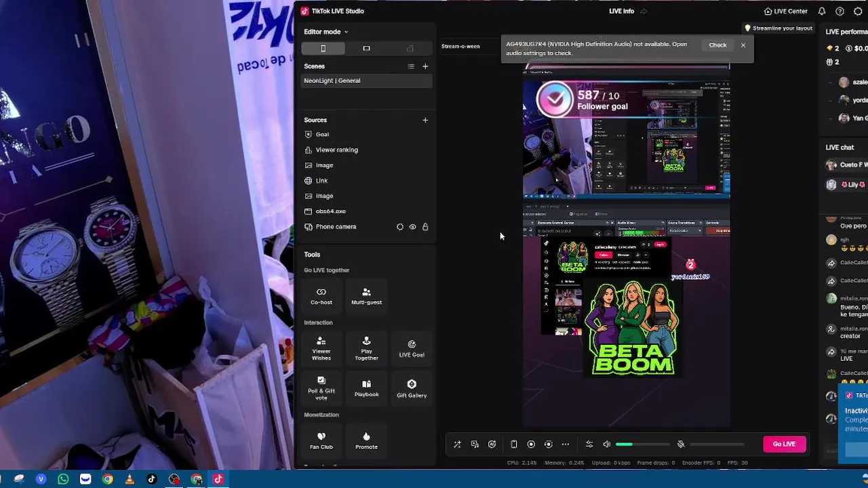868x488 pixels.
Task: Open the Playbook tool
Action: point(366,388)
